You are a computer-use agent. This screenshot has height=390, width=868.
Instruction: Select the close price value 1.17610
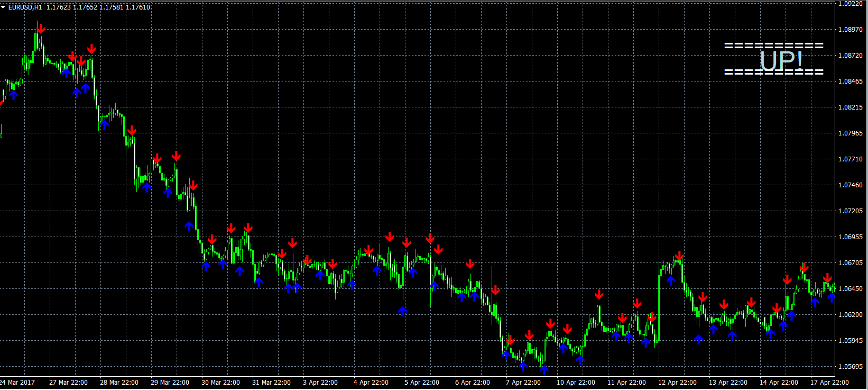click(138, 7)
